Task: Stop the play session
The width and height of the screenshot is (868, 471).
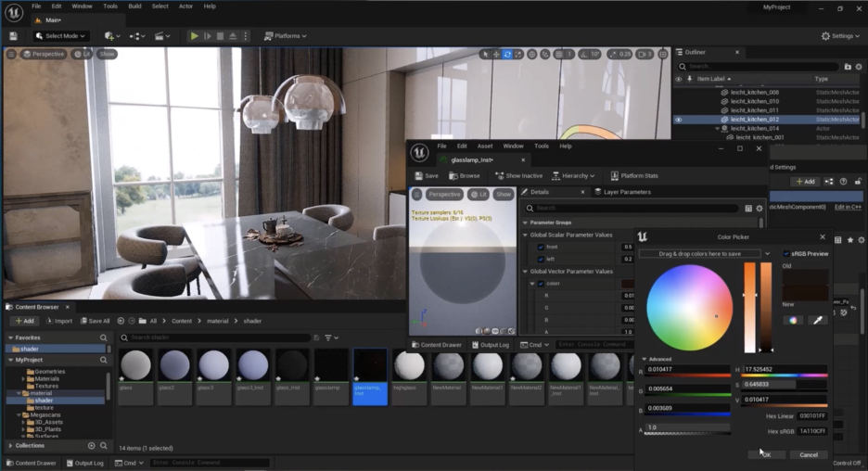Action: (x=221, y=36)
